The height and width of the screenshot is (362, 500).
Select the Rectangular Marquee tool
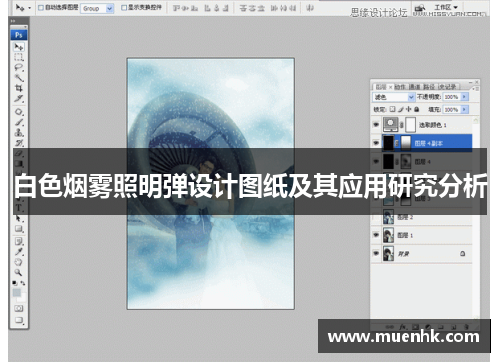pyautogui.click(x=19, y=57)
